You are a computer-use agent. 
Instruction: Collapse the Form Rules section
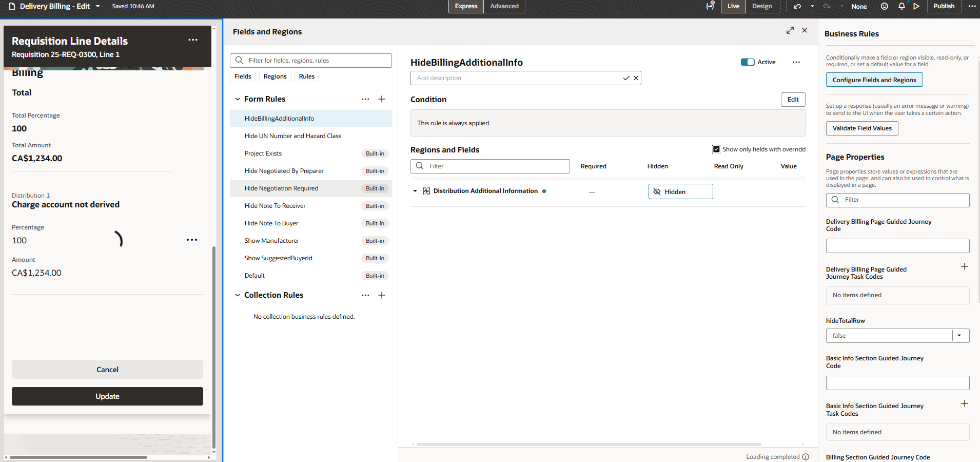(238, 99)
